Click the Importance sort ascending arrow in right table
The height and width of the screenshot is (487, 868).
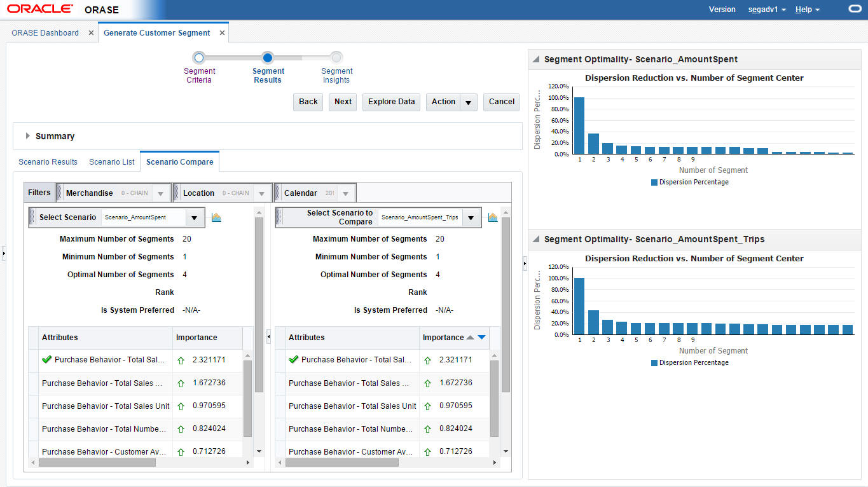(471, 338)
